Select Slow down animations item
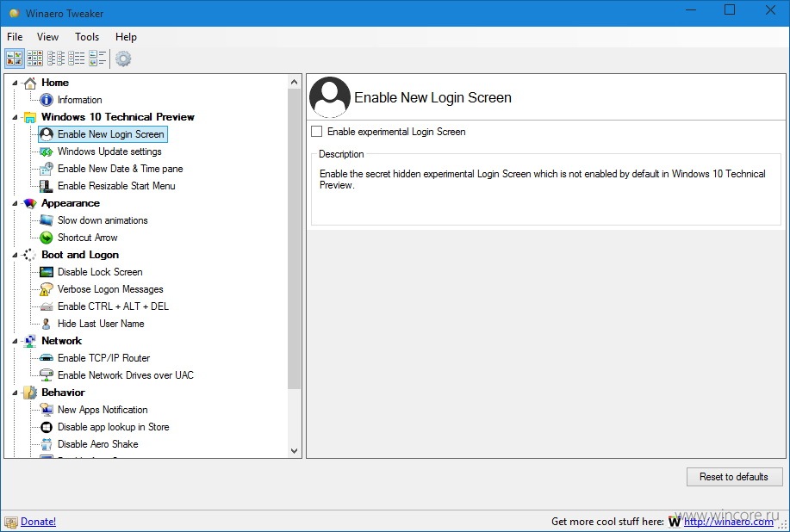Viewport: 790px width, 532px height. coord(103,220)
